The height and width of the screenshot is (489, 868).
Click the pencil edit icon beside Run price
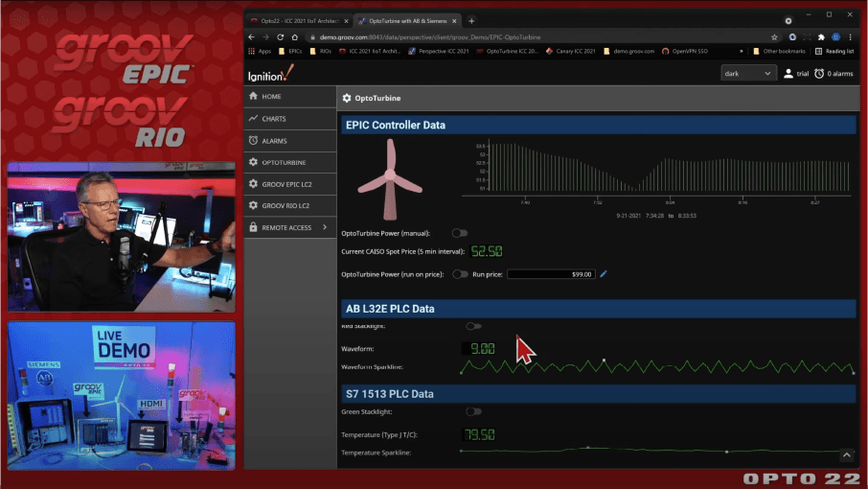click(x=604, y=273)
